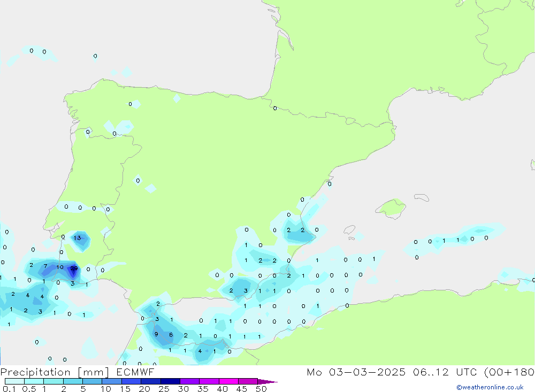Click the '15' legend scale label

125,389
